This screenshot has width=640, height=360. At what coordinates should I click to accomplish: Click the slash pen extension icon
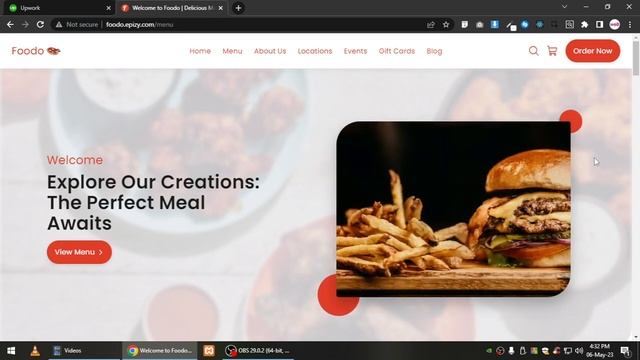510,25
